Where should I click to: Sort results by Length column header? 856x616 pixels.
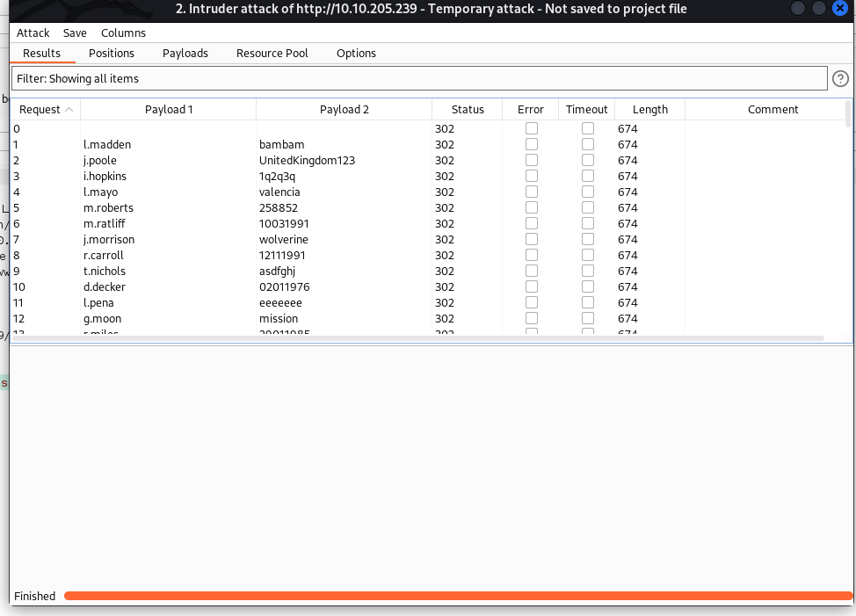click(649, 110)
